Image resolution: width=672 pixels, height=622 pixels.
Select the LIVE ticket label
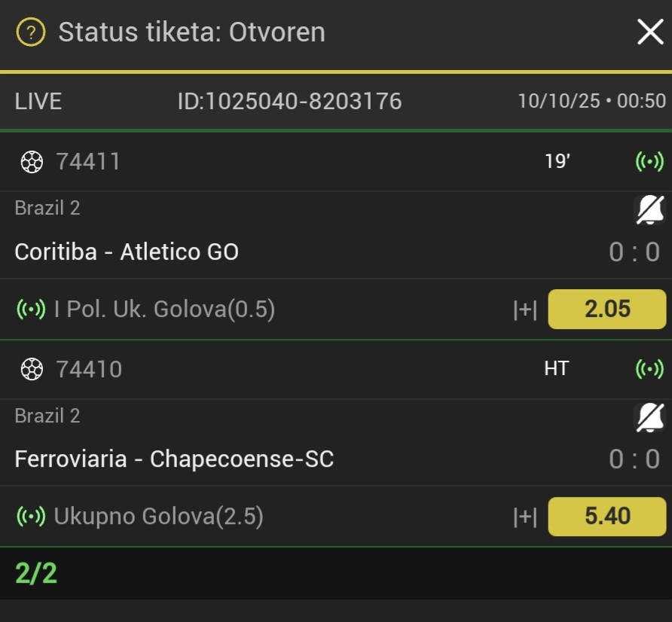coord(38,101)
